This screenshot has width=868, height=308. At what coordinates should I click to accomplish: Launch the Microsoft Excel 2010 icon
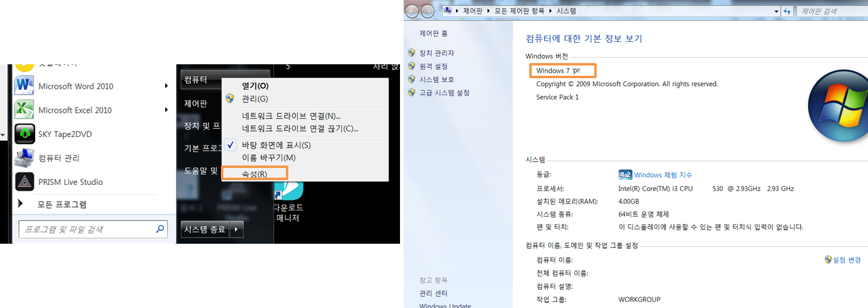[24, 110]
